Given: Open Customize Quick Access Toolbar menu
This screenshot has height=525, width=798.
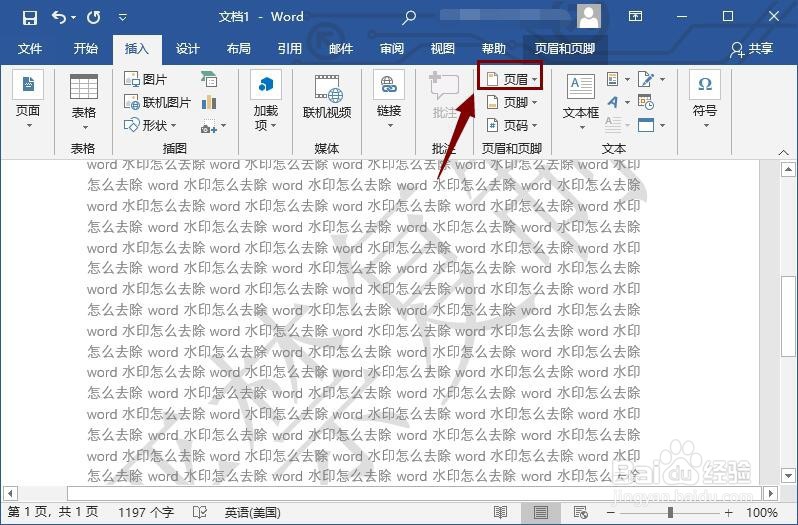Looking at the screenshot, I should [123, 18].
